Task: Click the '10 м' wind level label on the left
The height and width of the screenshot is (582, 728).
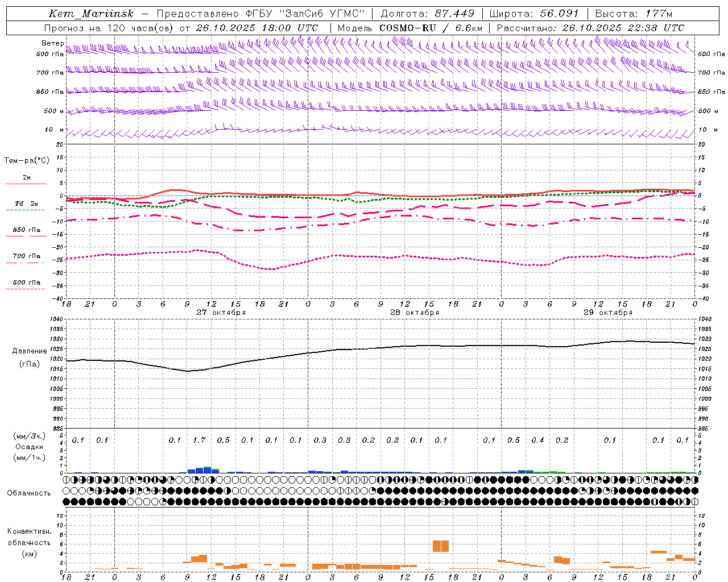Action: [x=55, y=130]
